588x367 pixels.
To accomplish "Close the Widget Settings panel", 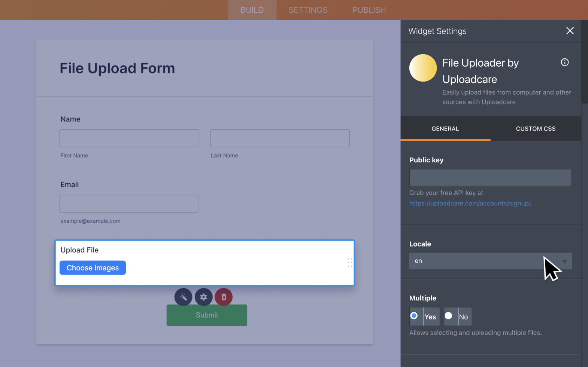I will [x=570, y=31].
